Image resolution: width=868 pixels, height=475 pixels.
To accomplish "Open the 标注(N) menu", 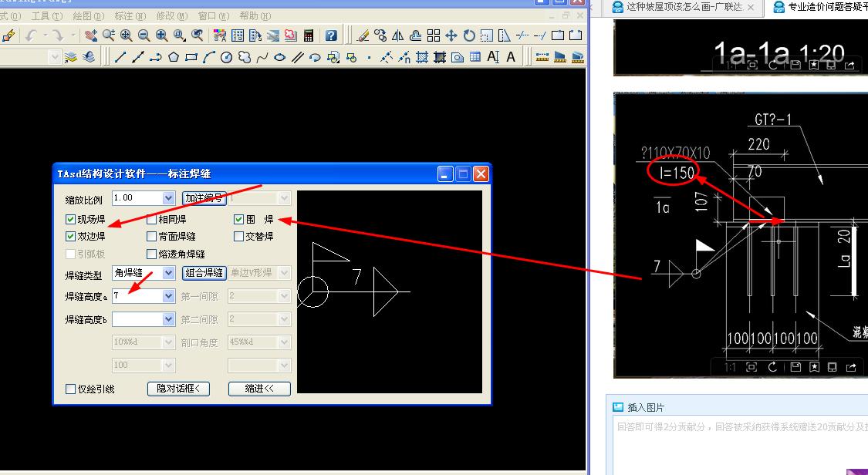I will point(130,16).
